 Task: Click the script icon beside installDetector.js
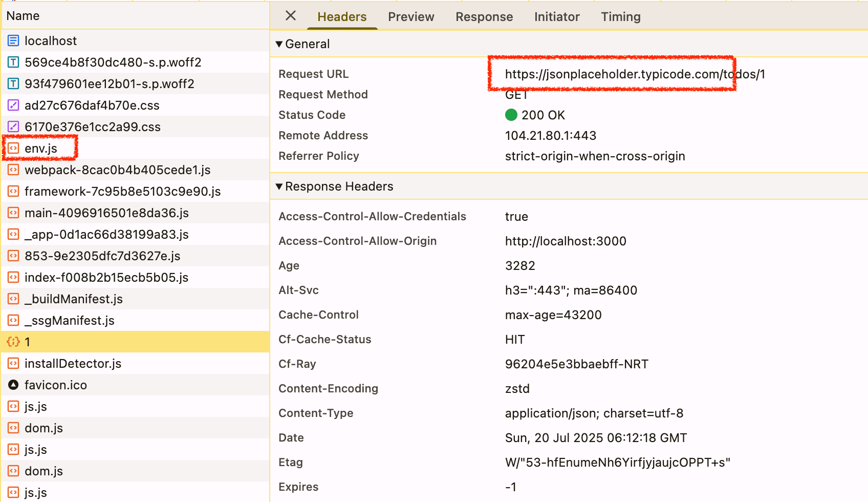pos(13,364)
